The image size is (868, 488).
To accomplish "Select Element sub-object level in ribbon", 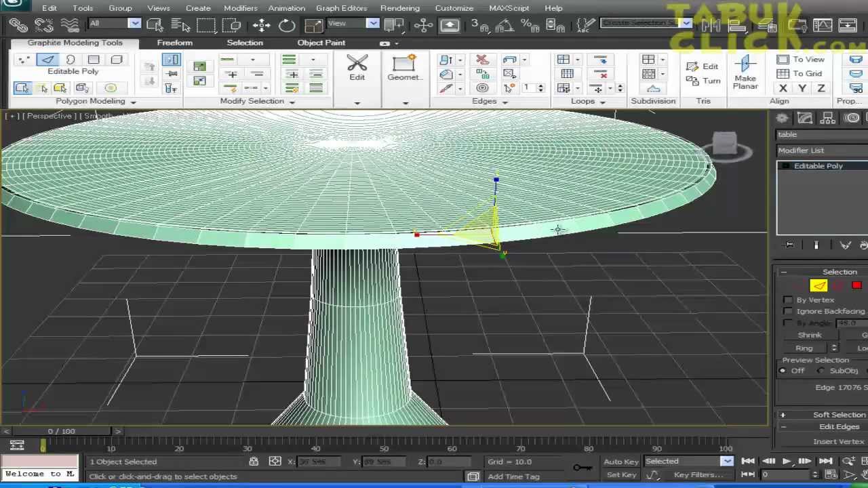I will 117,60.
